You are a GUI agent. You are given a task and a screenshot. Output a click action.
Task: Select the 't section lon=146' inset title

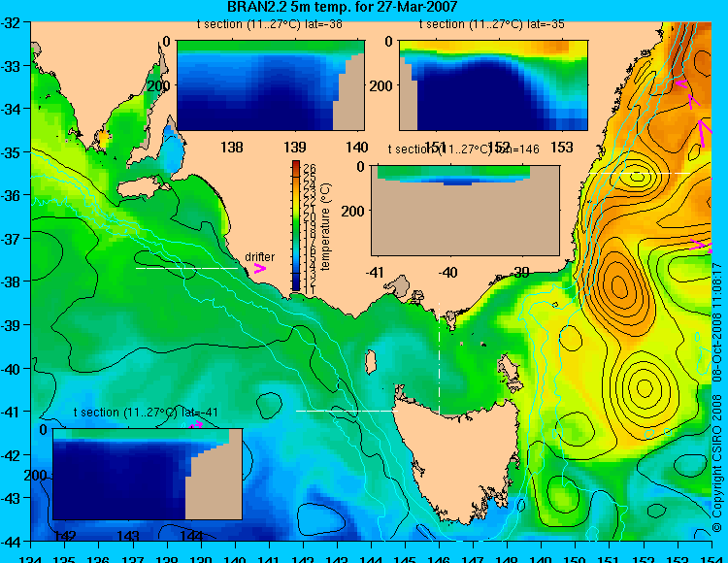tap(463, 149)
